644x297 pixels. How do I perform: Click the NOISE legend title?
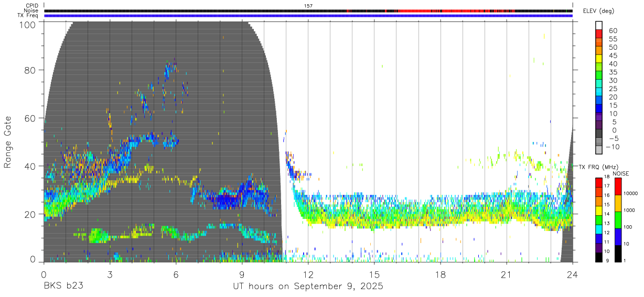pyautogui.click(x=621, y=173)
